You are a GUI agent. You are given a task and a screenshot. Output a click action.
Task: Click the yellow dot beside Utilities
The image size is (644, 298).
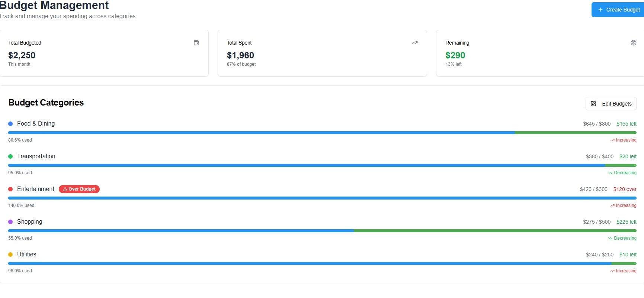point(10,255)
